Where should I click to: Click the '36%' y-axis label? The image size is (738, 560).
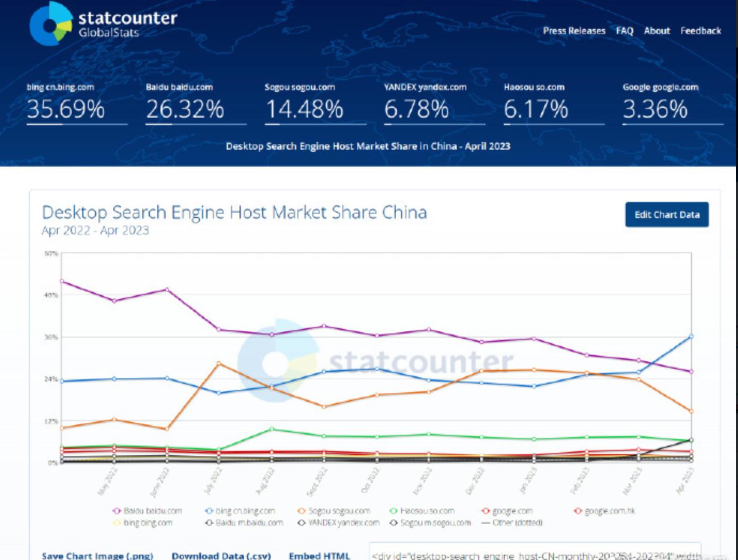(x=51, y=337)
